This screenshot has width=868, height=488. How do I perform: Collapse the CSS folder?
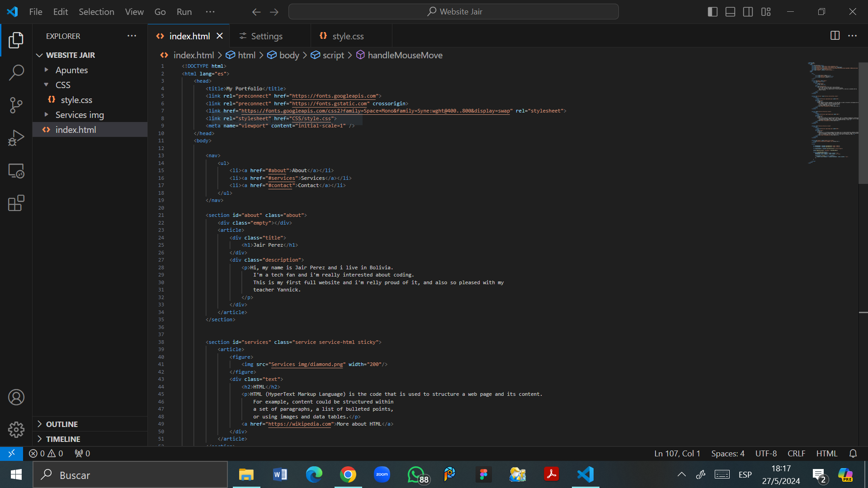(x=63, y=85)
